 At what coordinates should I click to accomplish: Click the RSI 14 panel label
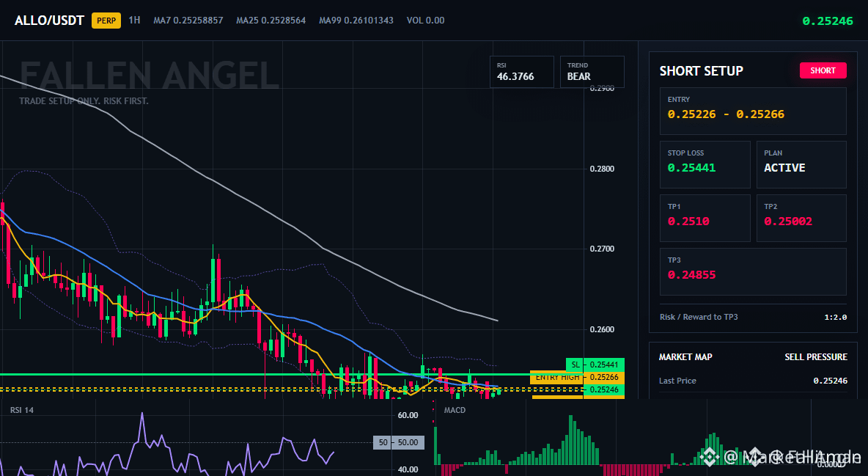tap(21, 410)
